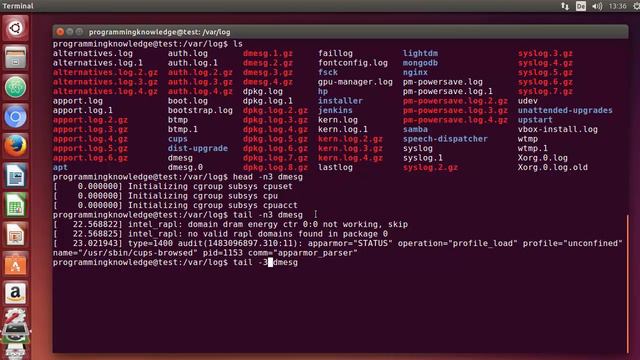This screenshot has width=640, height=360.
Task: Click the cups directory name
Action: [x=178, y=139]
